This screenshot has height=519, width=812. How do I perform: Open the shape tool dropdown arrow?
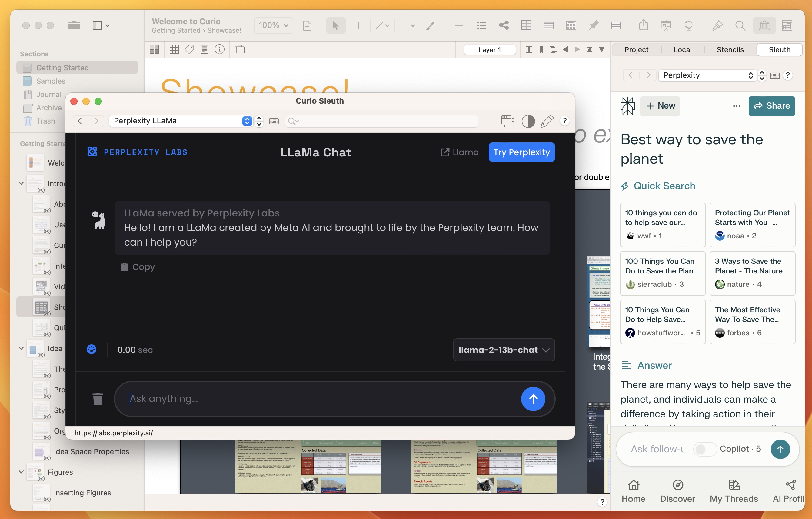click(x=413, y=25)
